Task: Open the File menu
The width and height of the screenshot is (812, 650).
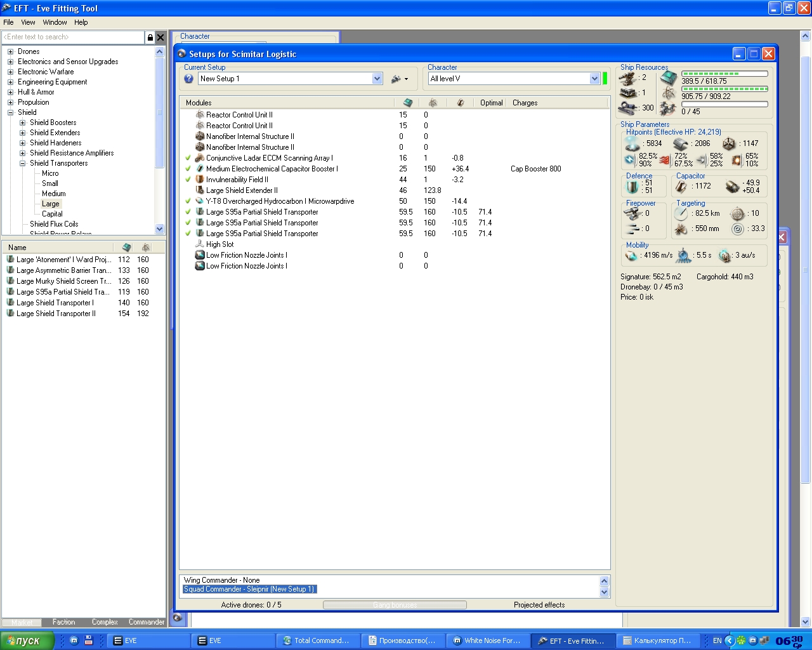Action: [x=8, y=22]
